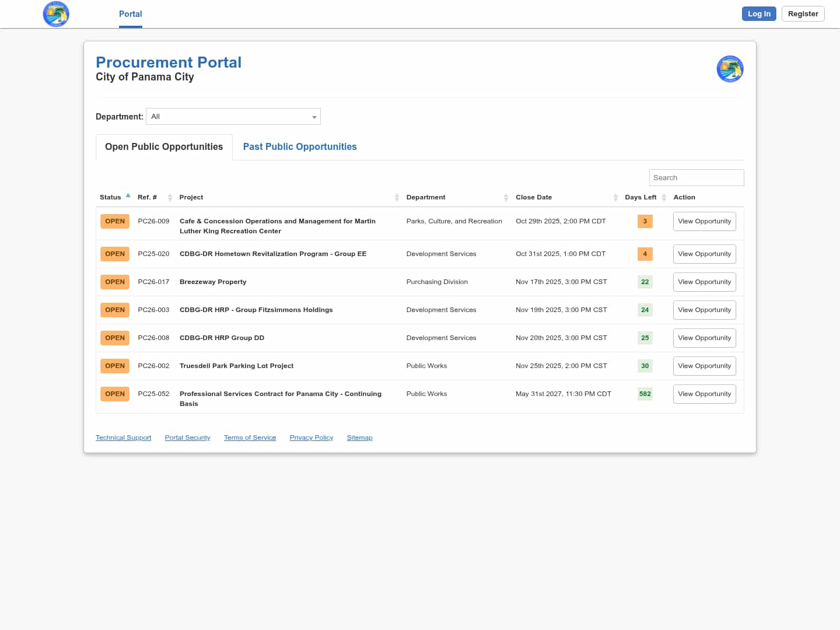View Opportunity for Truesdell Park Parking Lot
The width and height of the screenshot is (840, 630).
point(704,366)
